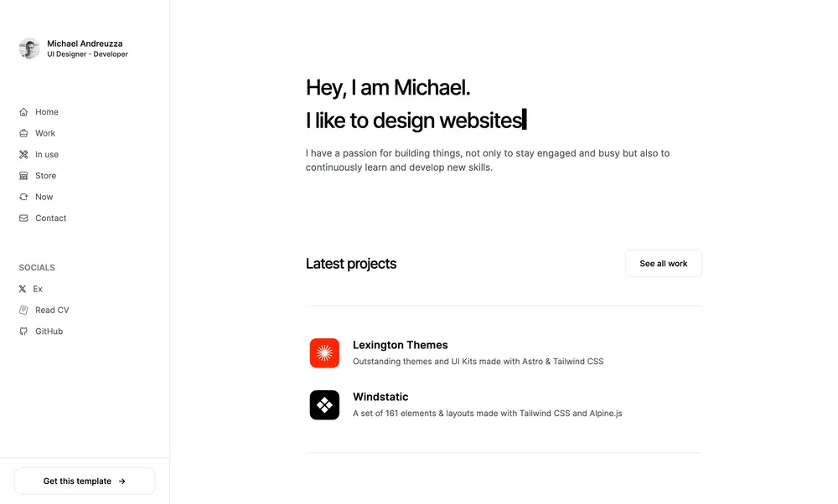Select the Home icon in the sidebar
Image resolution: width=838 pixels, height=504 pixels.
coord(23,111)
